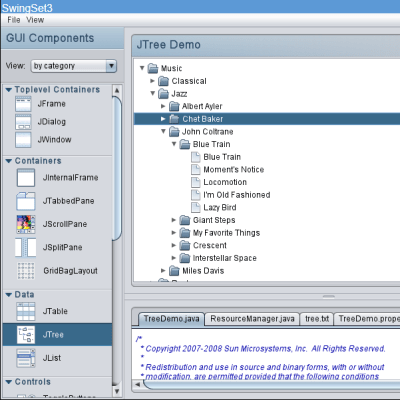Open the JTabbedPane demo icon

click(x=26, y=201)
